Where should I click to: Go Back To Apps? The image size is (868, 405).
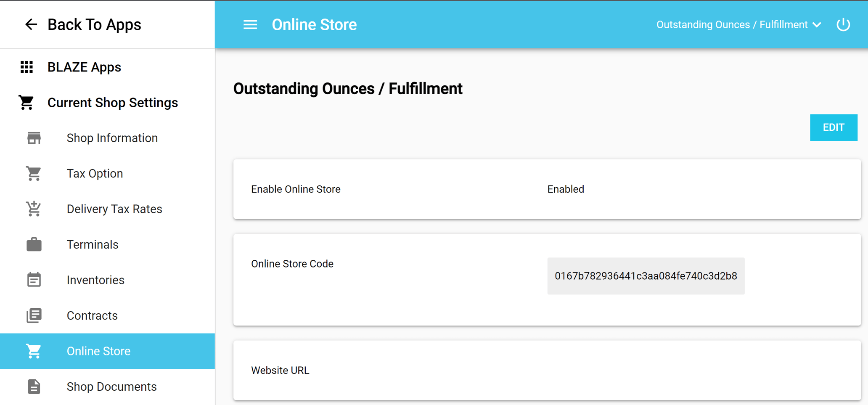click(94, 24)
